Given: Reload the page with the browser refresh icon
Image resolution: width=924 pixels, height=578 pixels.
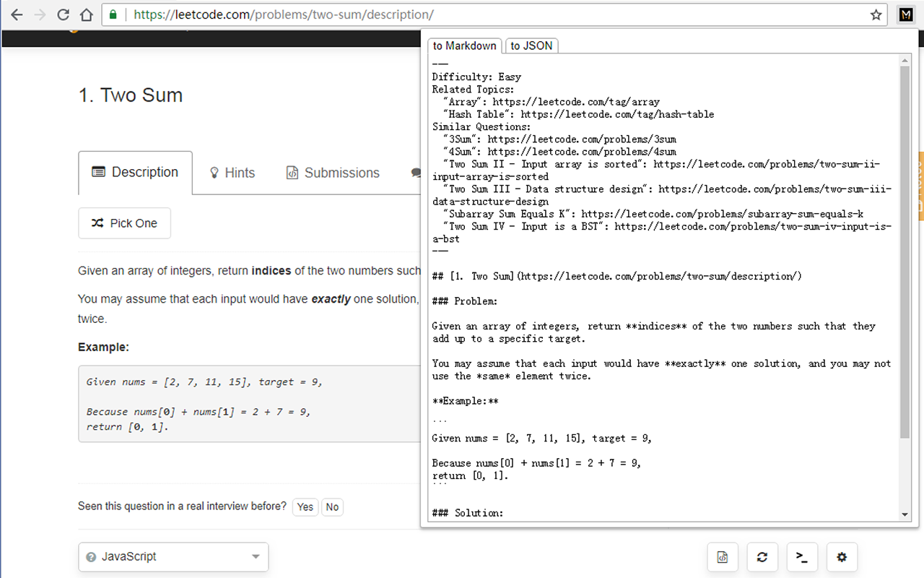Looking at the screenshot, I should coord(63,14).
